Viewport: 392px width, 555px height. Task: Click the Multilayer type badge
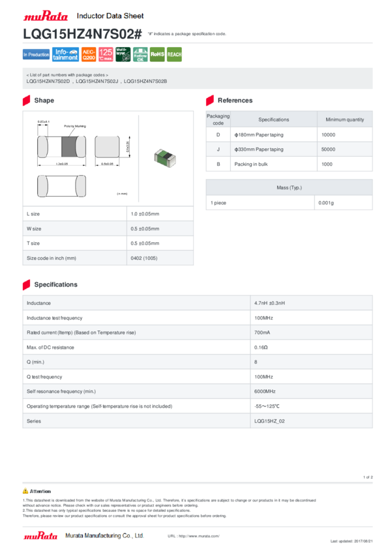(123, 54)
